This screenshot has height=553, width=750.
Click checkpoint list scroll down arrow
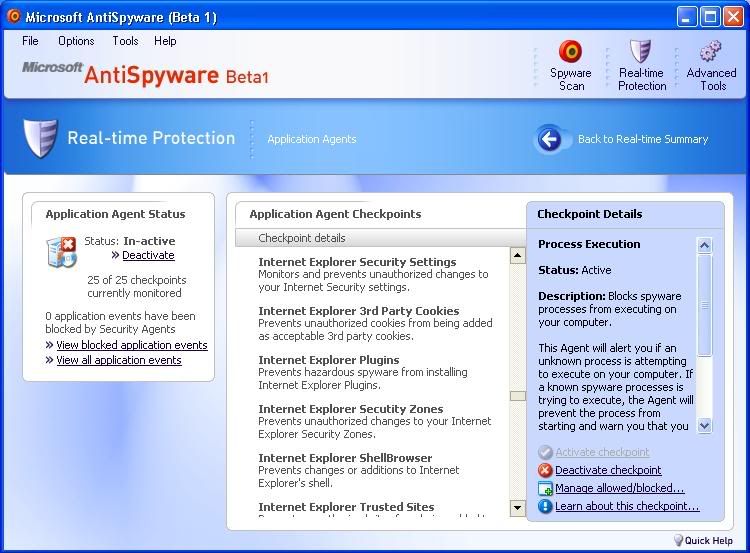(x=517, y=507)
